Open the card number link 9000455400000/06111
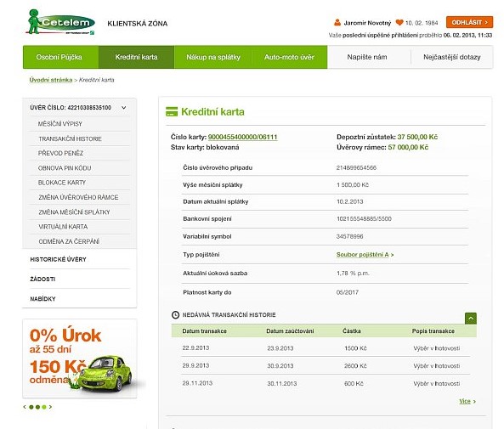The image size is (504, 429). [243, 137]
